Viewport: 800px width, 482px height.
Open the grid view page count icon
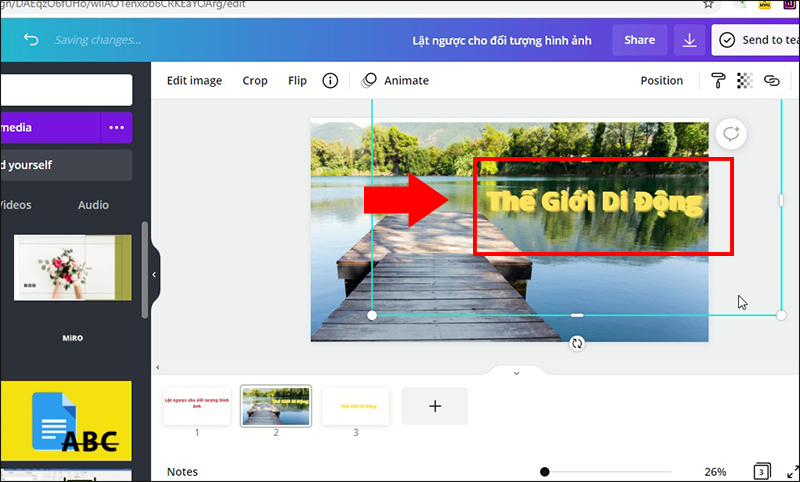click(762, 471)
